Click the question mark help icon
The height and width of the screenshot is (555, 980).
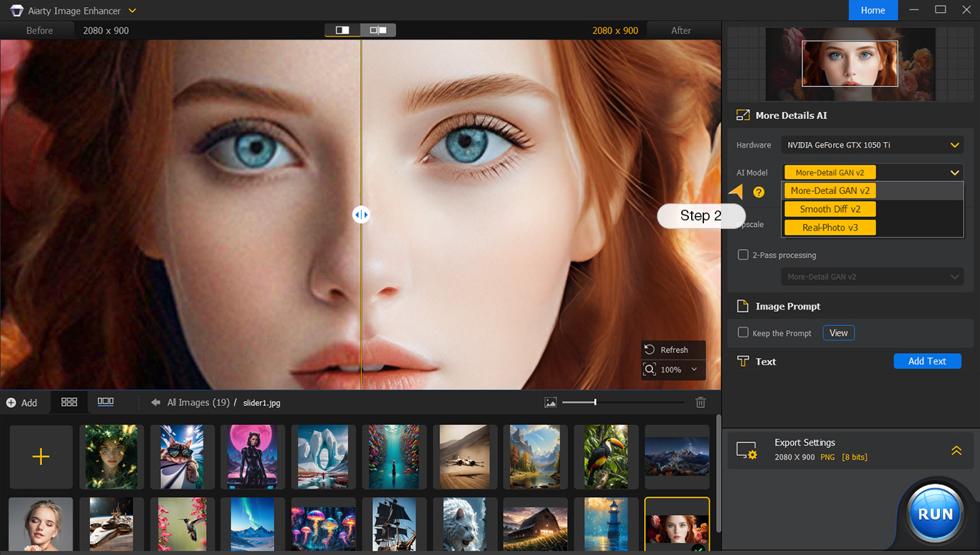[x=758, y=192]
